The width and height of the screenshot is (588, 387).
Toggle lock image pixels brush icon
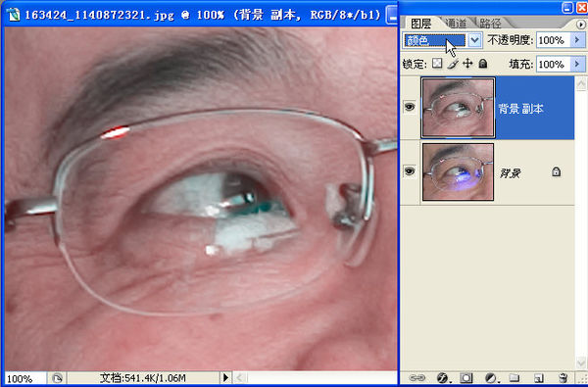tap(453, 64)
